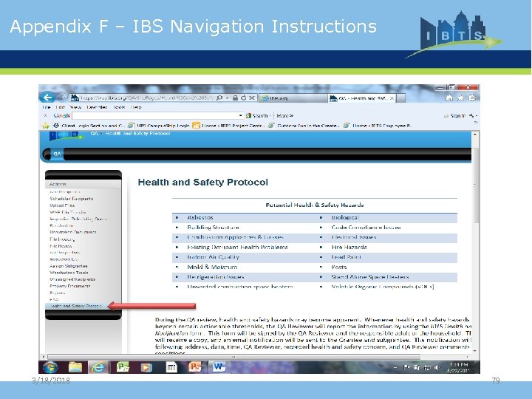Open the Google search box dropdown arrow

tap(241, 116)
